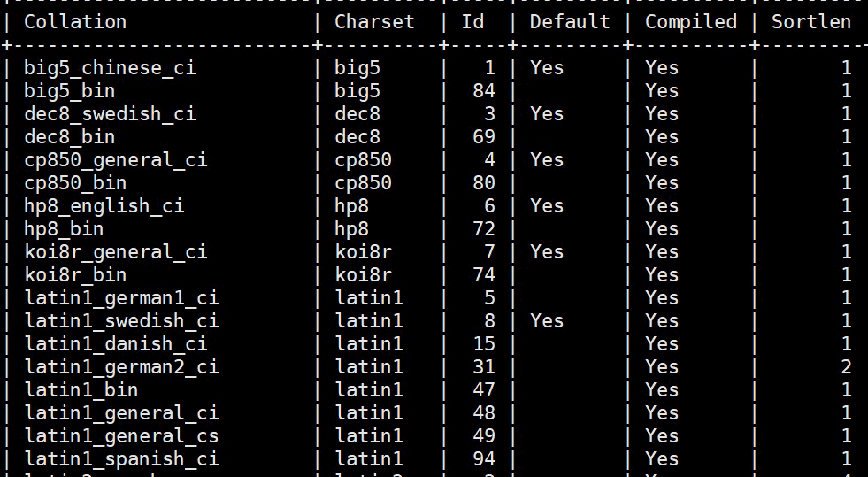Click latin1_general_cs collation name
This screenshot has height=477, width=868.
(121, 435)
